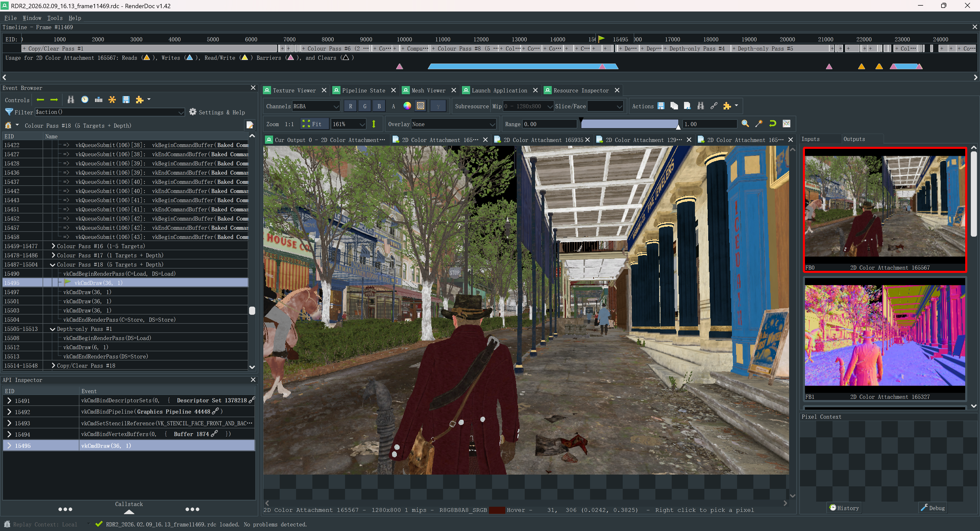Toggle the R red channel button
Viewport: 980px width, 531px height.
[x=350, y=106]
